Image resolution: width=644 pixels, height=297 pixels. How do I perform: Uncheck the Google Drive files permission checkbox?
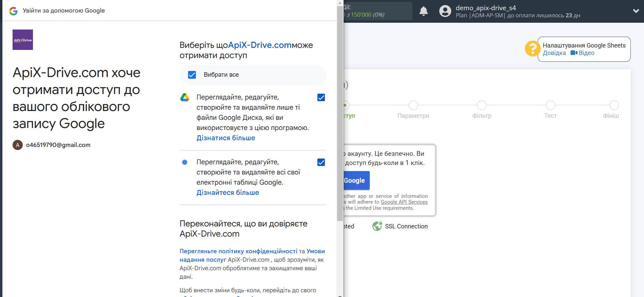tap(321, 97)
